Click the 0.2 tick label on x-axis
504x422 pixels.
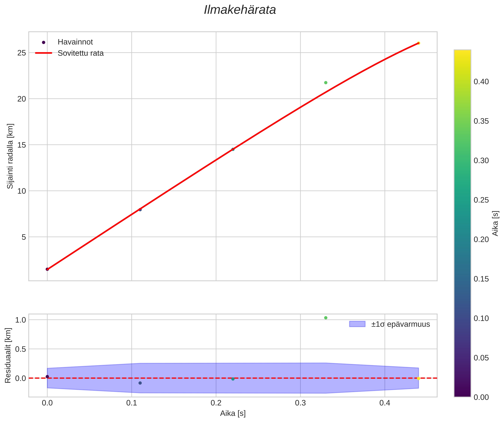pyautogui.click(x=216, y=403)
